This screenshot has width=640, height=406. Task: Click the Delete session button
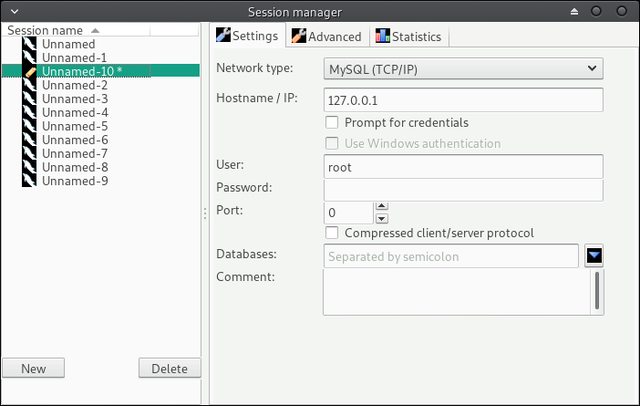pyautogui.click(x=169, y=368)
